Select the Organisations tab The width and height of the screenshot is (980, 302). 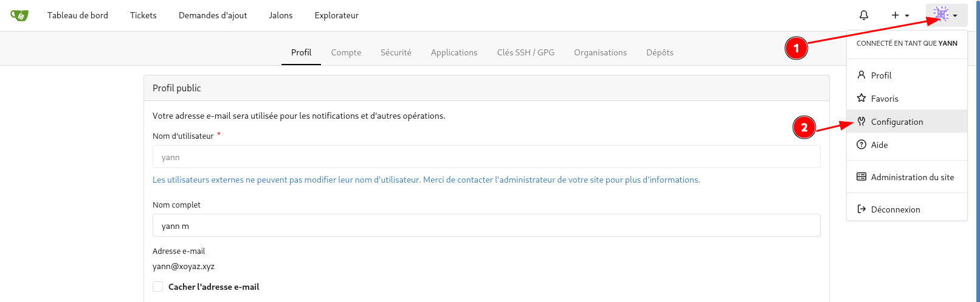600,52
